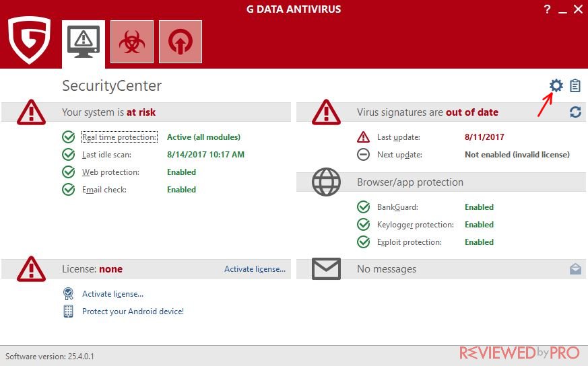This screenshot has height=366, width=588.
Task: Click the License: none text
Action: click(x=92, y=269)
